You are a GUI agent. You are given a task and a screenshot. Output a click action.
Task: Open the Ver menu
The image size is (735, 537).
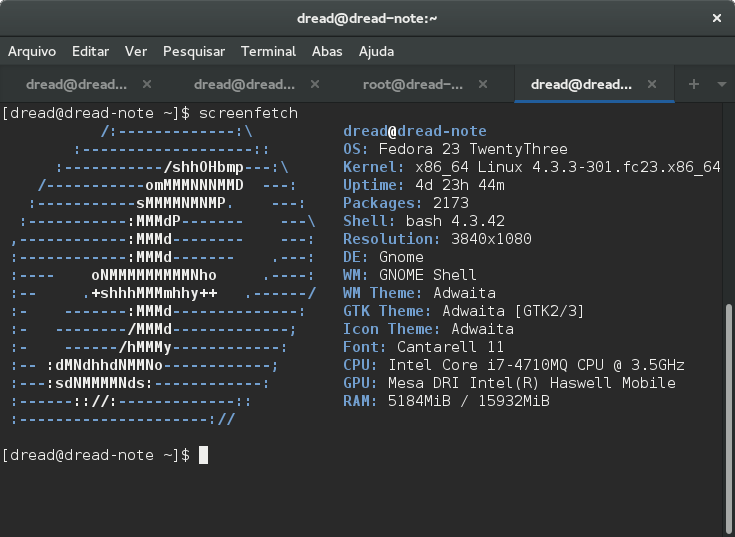(x=136, y=51)
